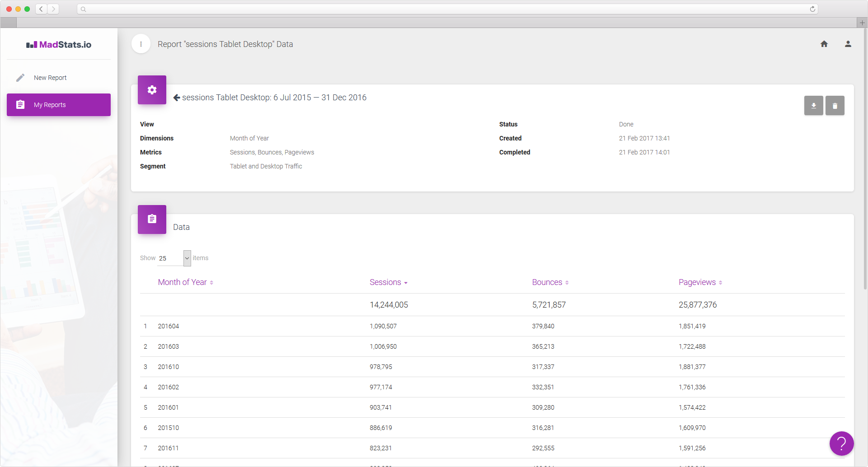Click the back arrow beside the report title
This screenshot has width=868, height=467.
click(177, 98)
